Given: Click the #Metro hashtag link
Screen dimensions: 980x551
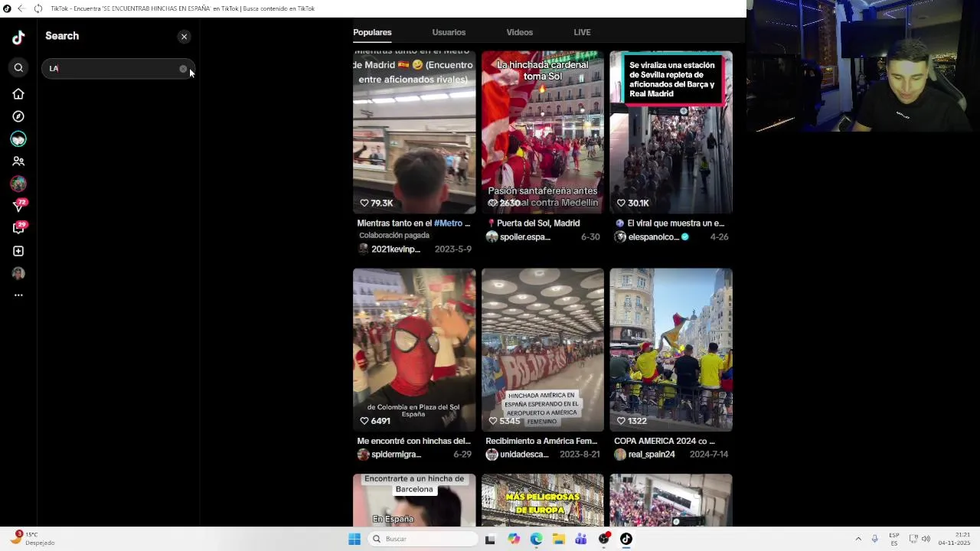Looking at the screenshot, I should pos(448,223).
